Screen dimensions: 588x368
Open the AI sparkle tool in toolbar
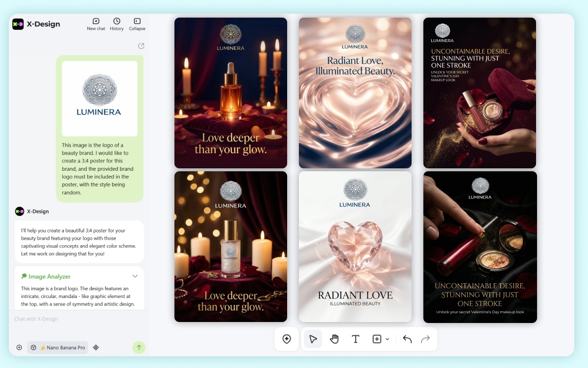(287, 339)
